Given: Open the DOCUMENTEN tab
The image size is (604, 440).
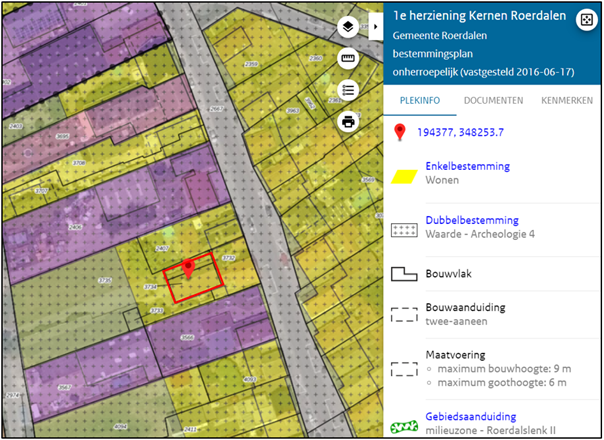Looking at the screenshot, I should click(493, 101).
